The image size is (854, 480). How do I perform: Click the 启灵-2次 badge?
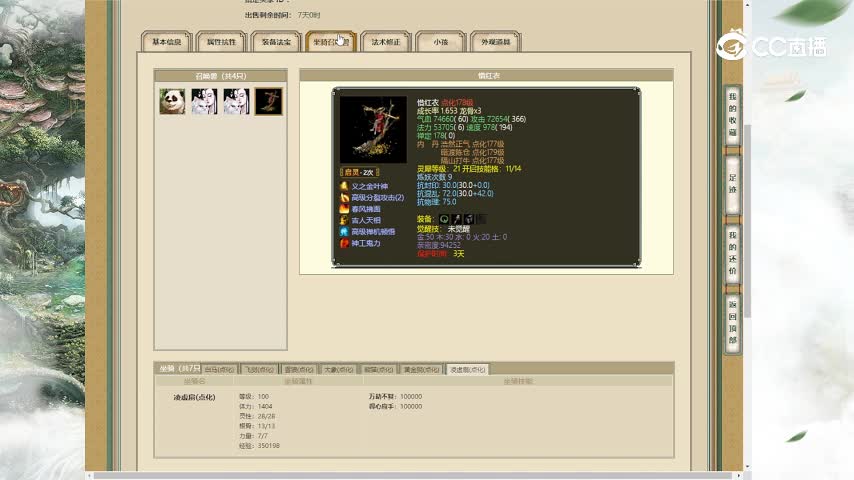359,173
